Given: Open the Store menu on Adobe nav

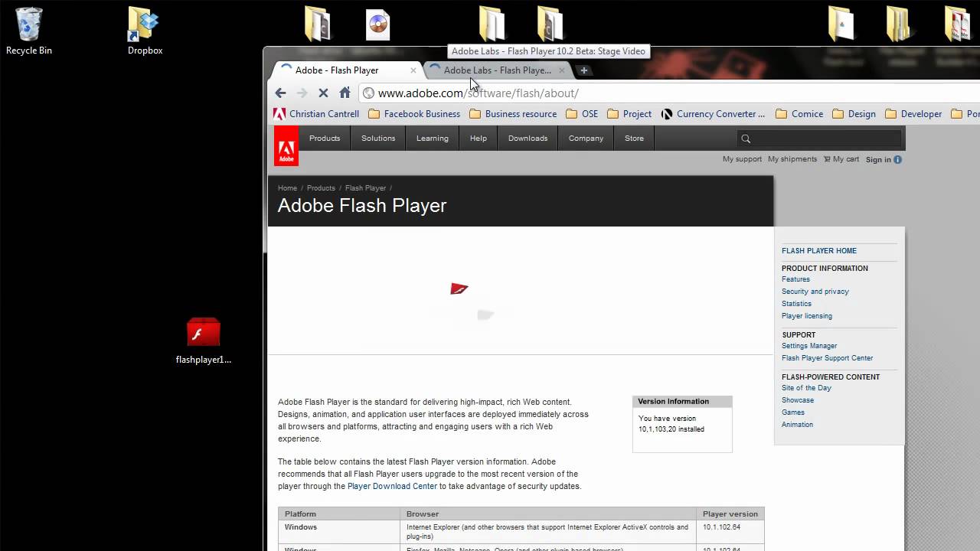Looking at the screenshot, I should click(635, 139).
